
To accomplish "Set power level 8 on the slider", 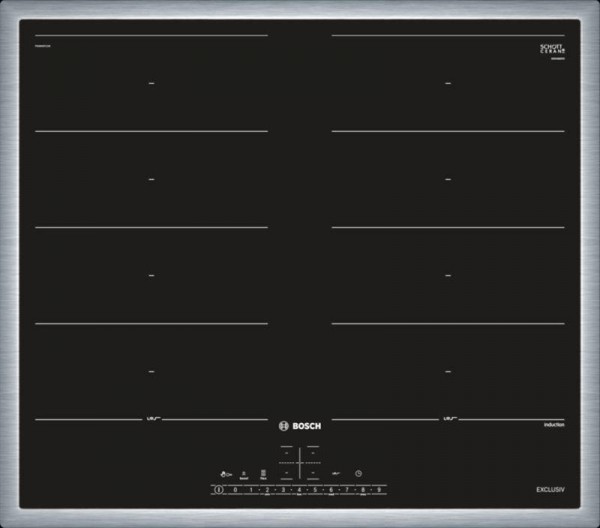I will click(x=363, y=490).
